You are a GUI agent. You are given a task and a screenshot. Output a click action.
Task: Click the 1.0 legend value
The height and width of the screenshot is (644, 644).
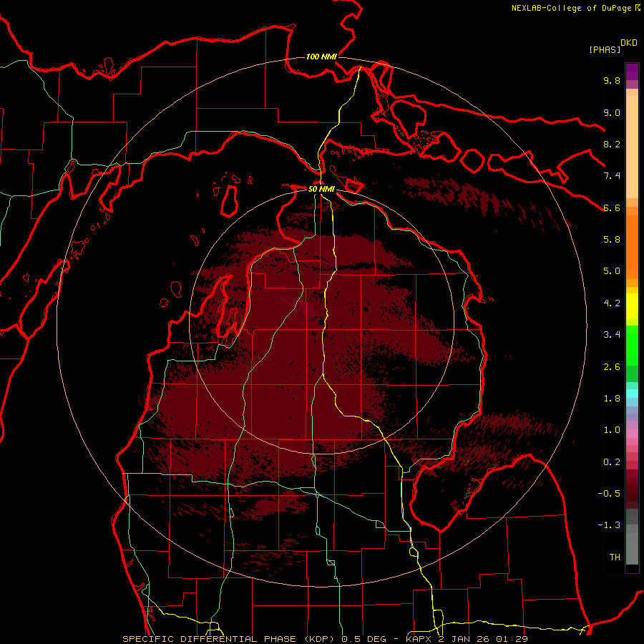pyautogui.click(x=612, y=430)
